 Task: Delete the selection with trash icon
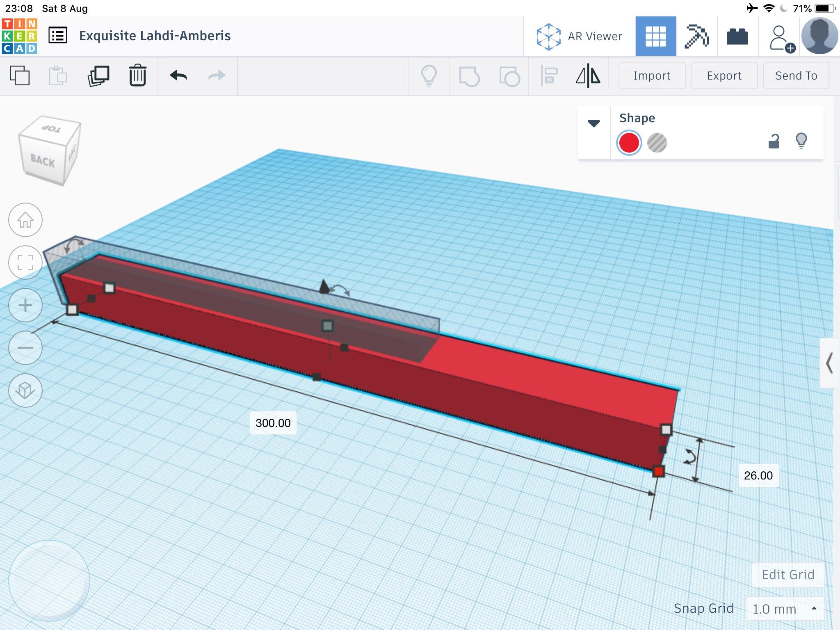[137, 75]
